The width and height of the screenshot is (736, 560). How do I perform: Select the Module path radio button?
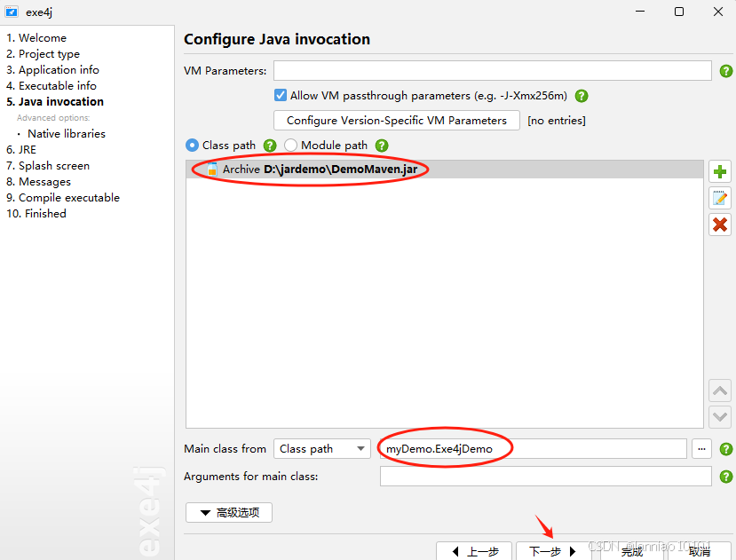tap(290, 145)
